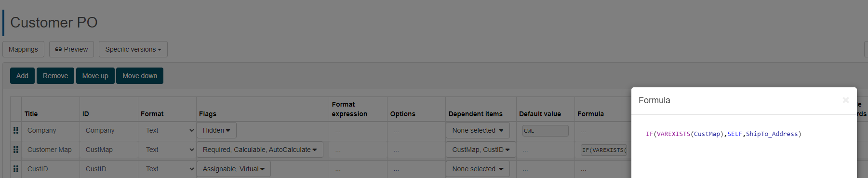Click the Add button
This screenshot has width=868, height=178.
click(x=22, y=76)
